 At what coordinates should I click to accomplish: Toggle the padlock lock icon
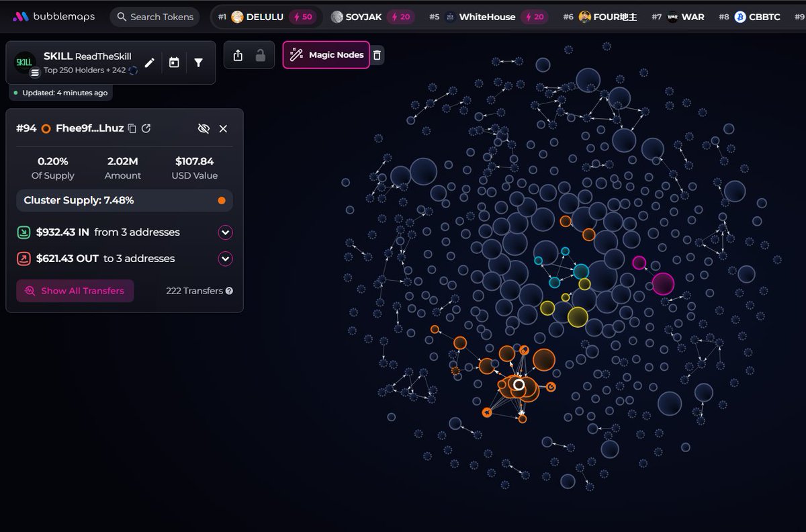[261, 55]
